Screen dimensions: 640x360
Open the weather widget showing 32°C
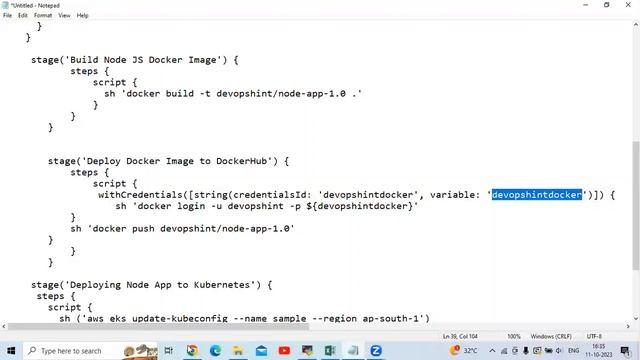[x=464, y=351]
